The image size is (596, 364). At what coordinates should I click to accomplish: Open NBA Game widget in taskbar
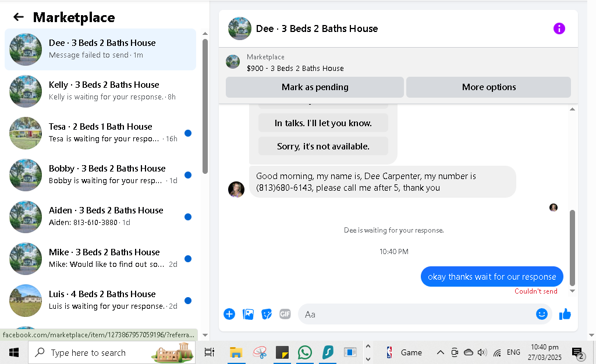coord(404,352)
